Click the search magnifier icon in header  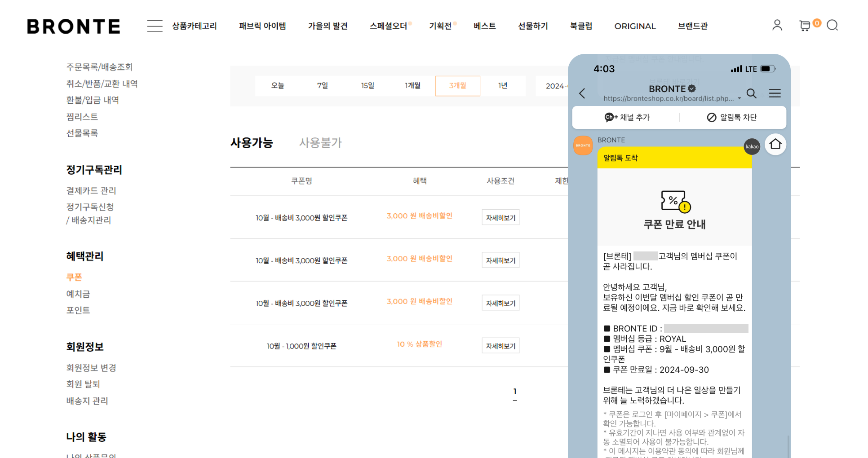click(x=833, y=25)
